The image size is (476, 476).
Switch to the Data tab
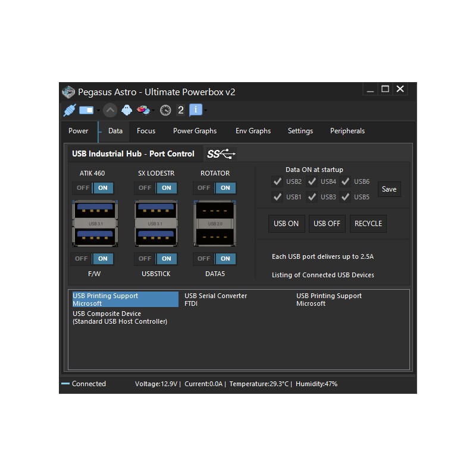(115, 131)
